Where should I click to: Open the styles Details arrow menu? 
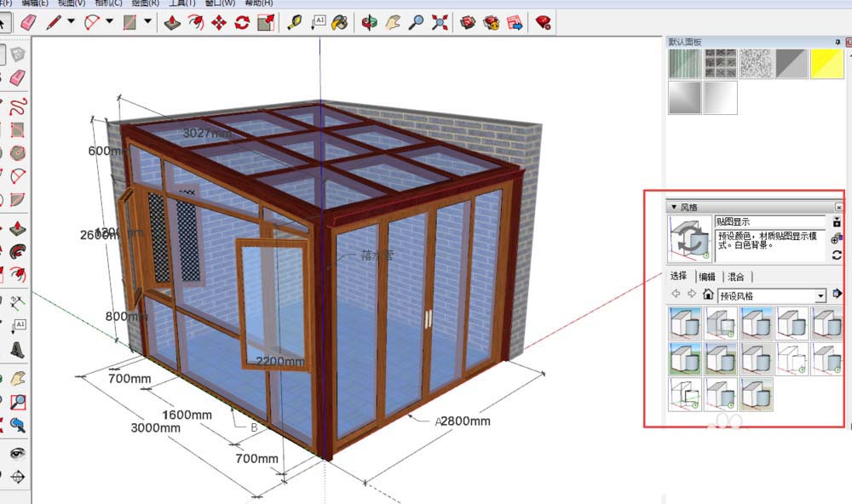click(x=837, y=294)
